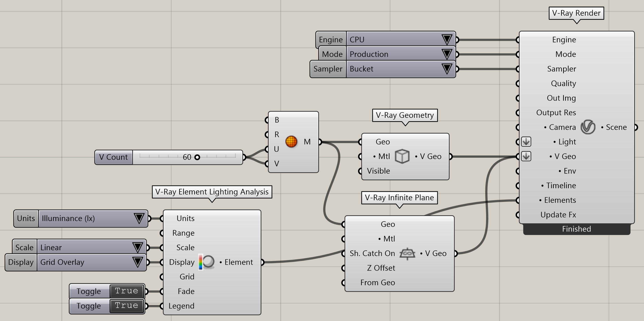
Task: Click the R input on mesh sphere component
Action: [277, 134]
